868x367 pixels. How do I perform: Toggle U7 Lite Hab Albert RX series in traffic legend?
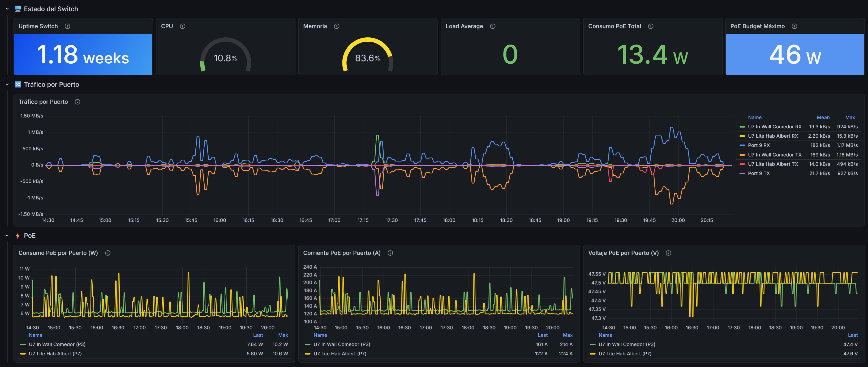773,136
